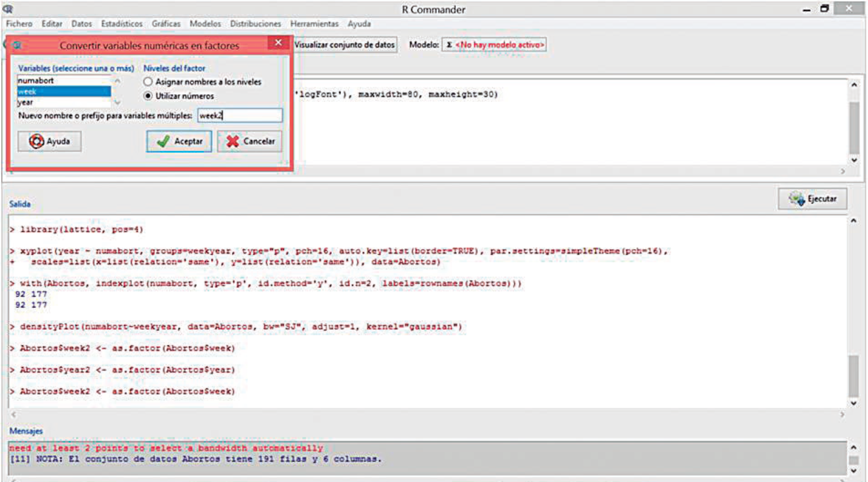
Task: Open the Distribuciones menu
Action: pyautogui.click(x=255, y=24)
